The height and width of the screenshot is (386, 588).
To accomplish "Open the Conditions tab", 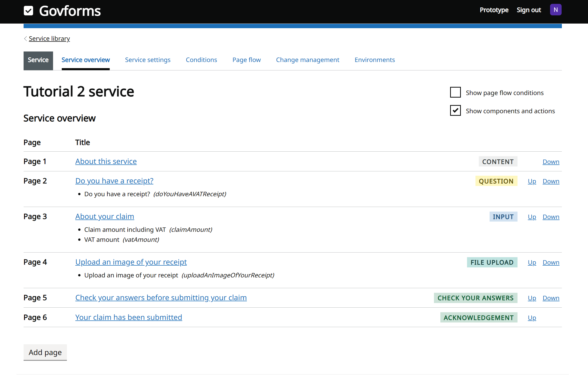I will click(201, 60).
